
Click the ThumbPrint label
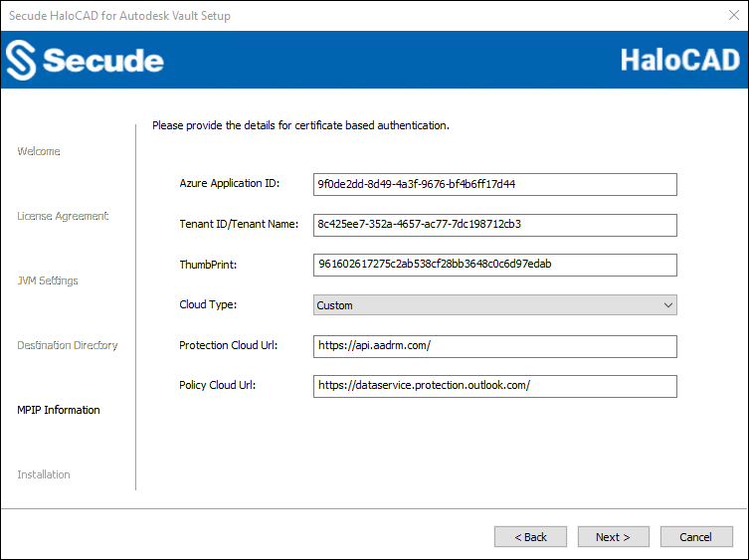click(208, 265)
